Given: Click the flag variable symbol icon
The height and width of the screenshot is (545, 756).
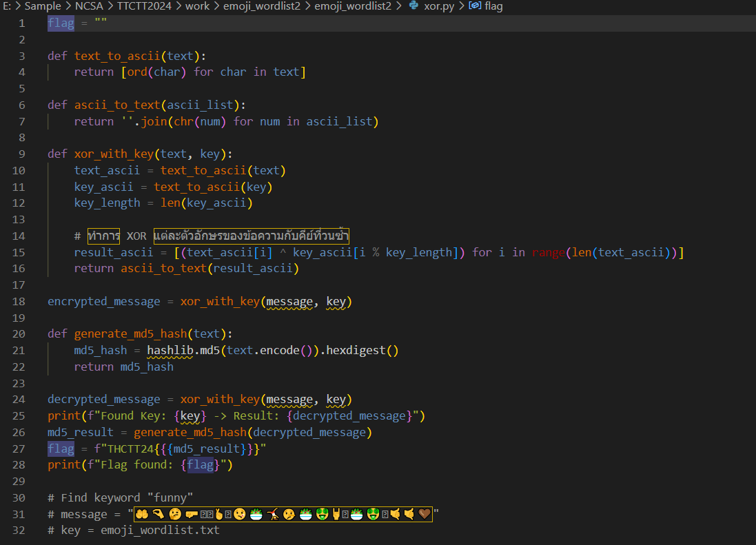Looking at the screenshot, I should (474, 6).
